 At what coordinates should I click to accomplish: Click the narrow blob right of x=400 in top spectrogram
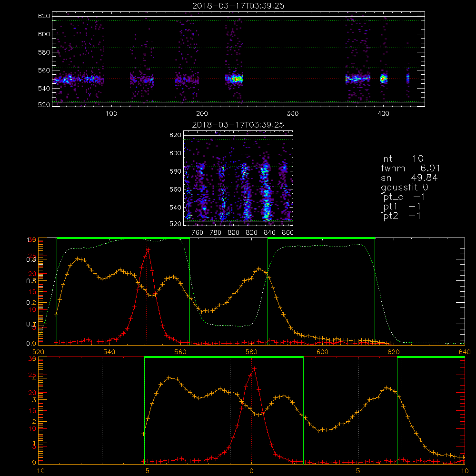pyautogui.click(x=408, y=79)
